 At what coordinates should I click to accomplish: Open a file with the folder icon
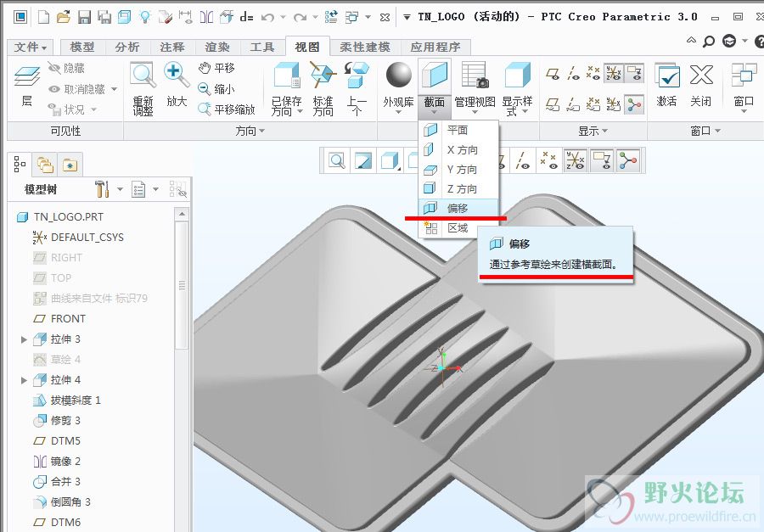pos(64,18)
